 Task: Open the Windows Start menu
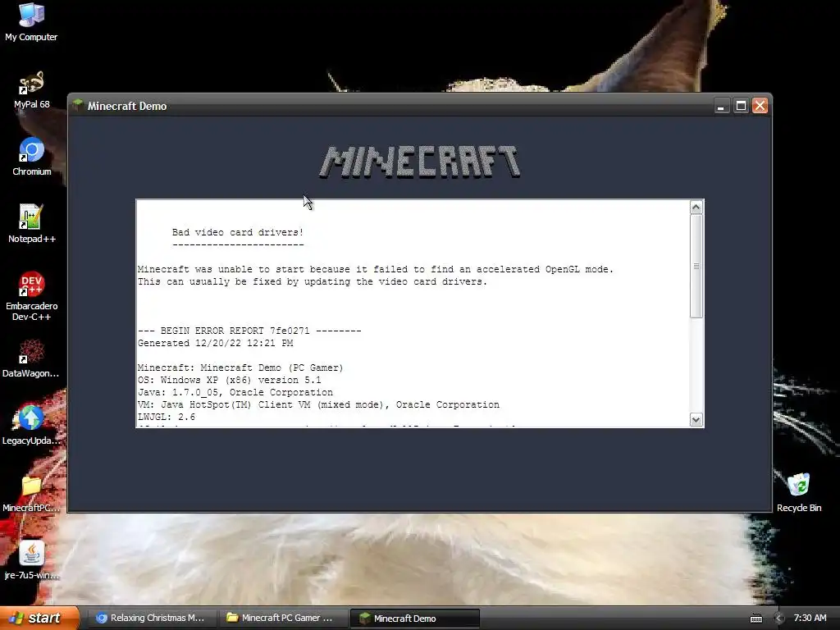click(39, 618)
